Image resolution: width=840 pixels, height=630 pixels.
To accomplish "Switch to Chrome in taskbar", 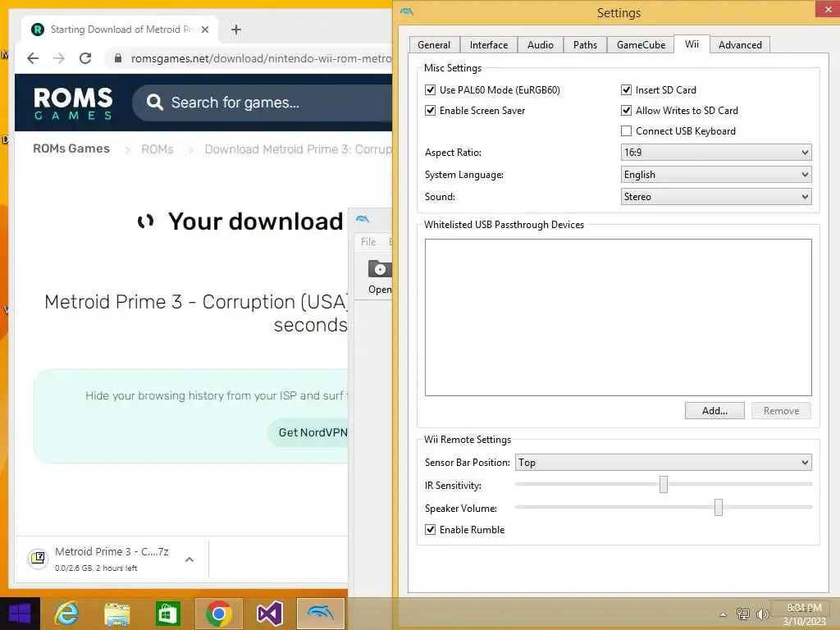I will click(x=218, y=614).
